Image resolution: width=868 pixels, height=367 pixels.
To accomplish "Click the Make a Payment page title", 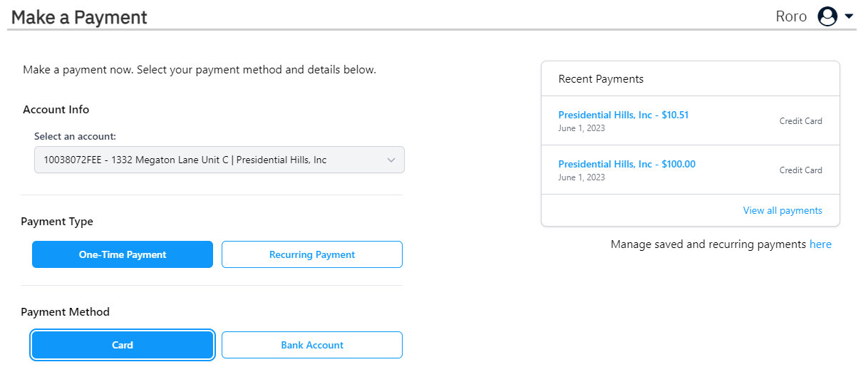I will (79, 17).
